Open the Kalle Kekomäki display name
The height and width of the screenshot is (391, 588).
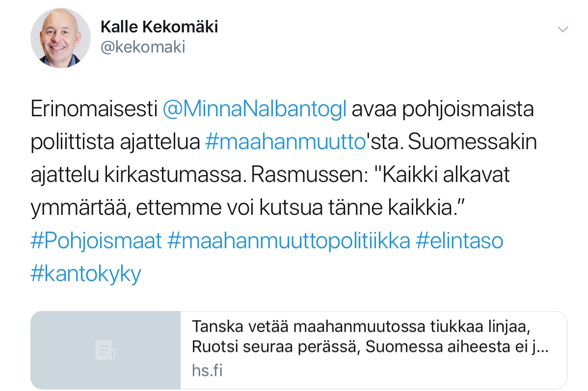[x=159, y=27]
